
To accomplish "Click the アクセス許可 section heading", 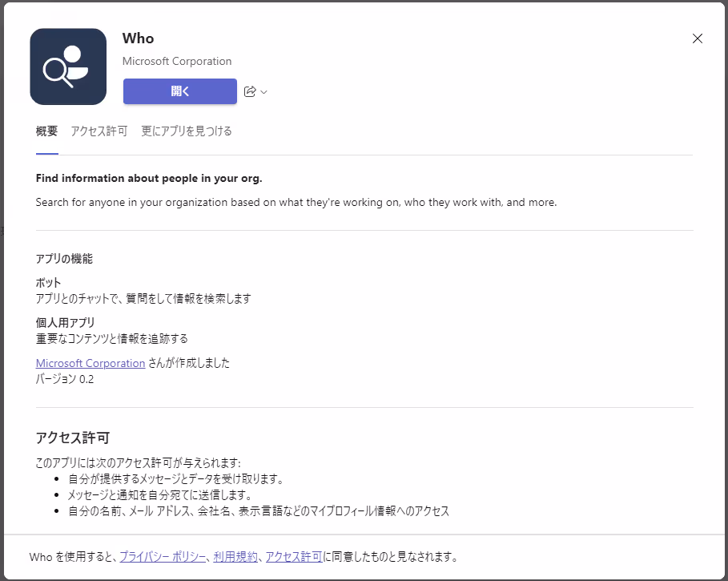I will [x=73, y=438].
